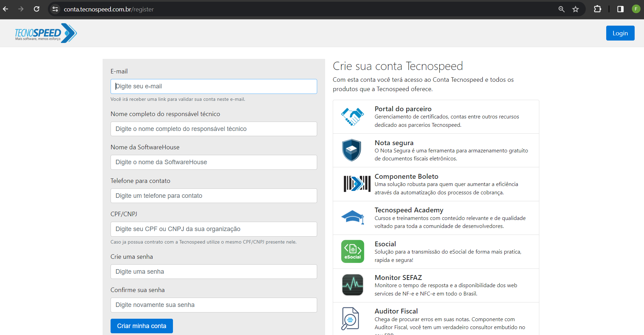Image resolution: width=644 pixels, height=335 pixels.
Task: Open the green profile avatar F
Action: [x=636, y=9]
